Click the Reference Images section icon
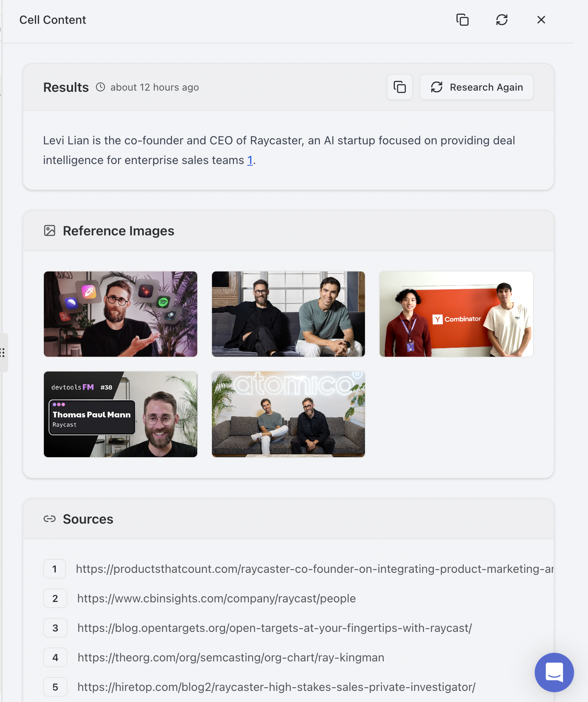The width and height of the screenshot is (588, 702). pyautogui.click(x=50, y=231)
